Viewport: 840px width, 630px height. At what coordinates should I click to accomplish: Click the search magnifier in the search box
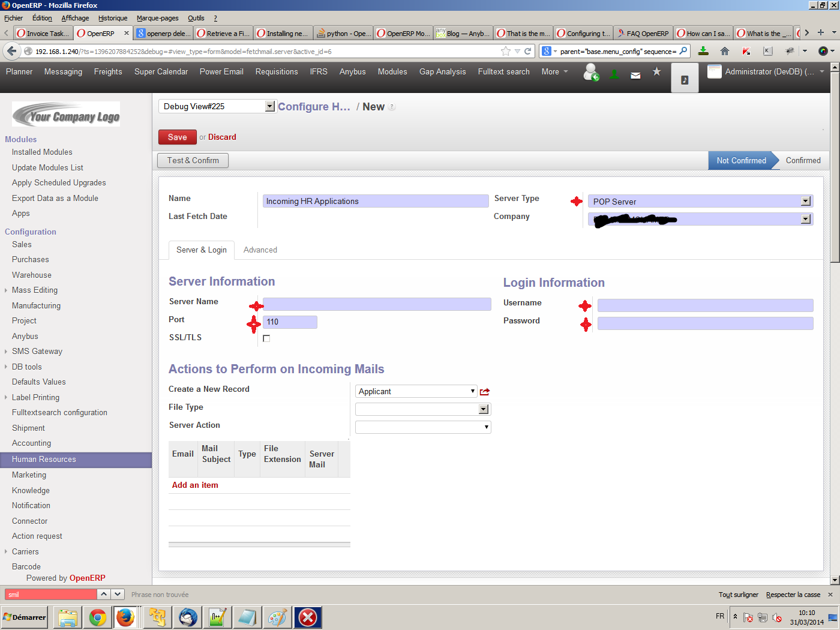(683, 51)
